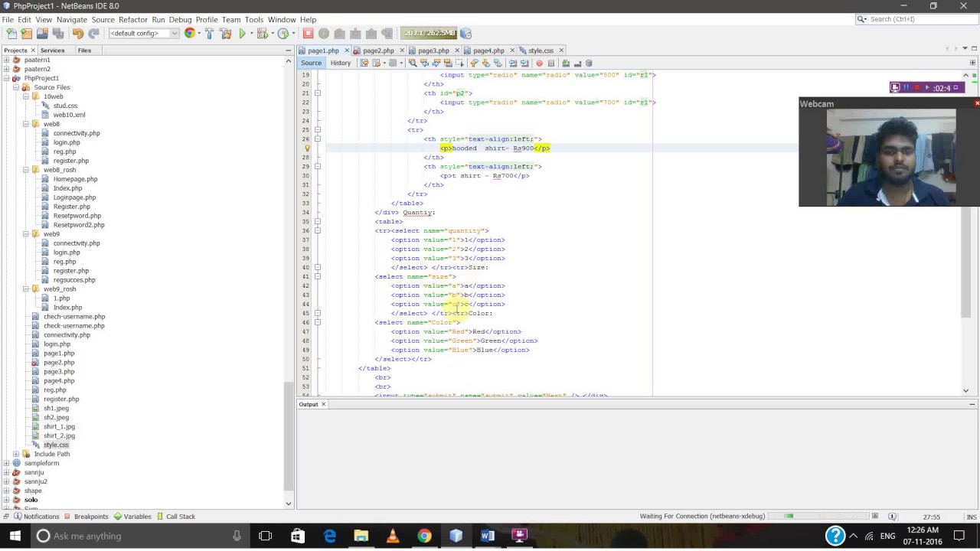Open the Debug menu
The image size is (980, 551).
pos(180,19)
